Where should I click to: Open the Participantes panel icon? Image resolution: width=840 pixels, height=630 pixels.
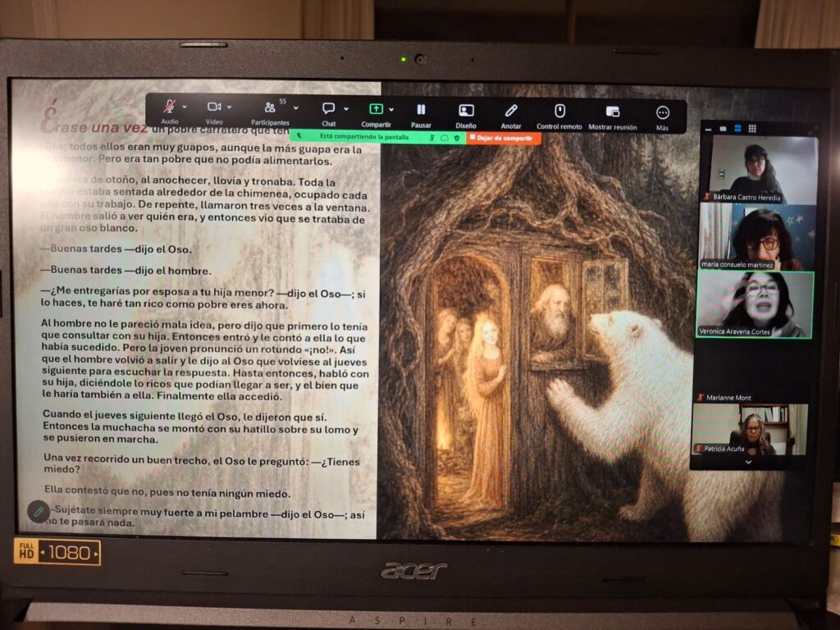(x=270, y=107)
